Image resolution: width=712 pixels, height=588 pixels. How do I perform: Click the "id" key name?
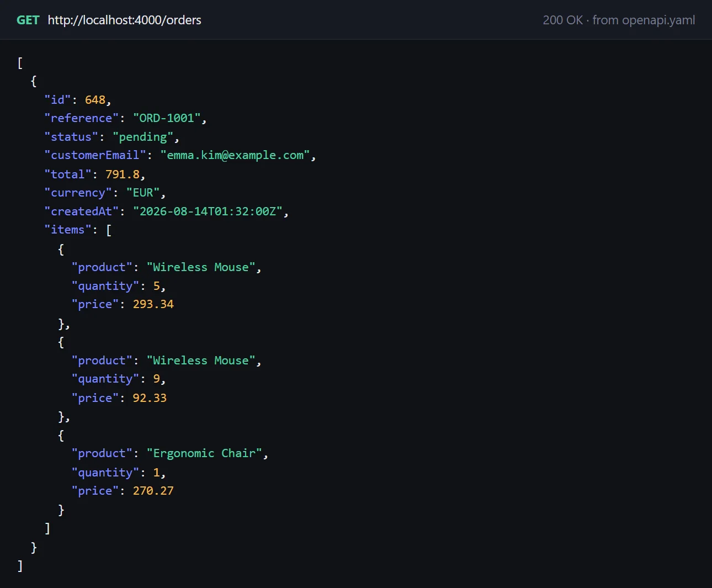[58, 100]
